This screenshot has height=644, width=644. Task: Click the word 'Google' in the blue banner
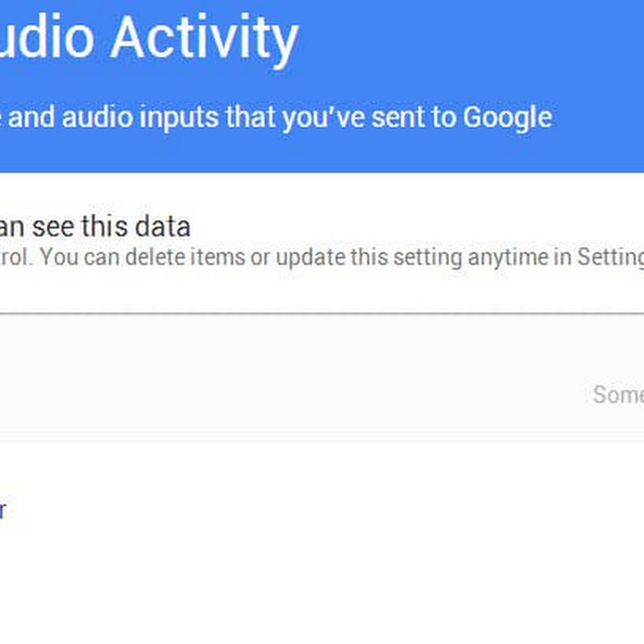pos(507,119)
